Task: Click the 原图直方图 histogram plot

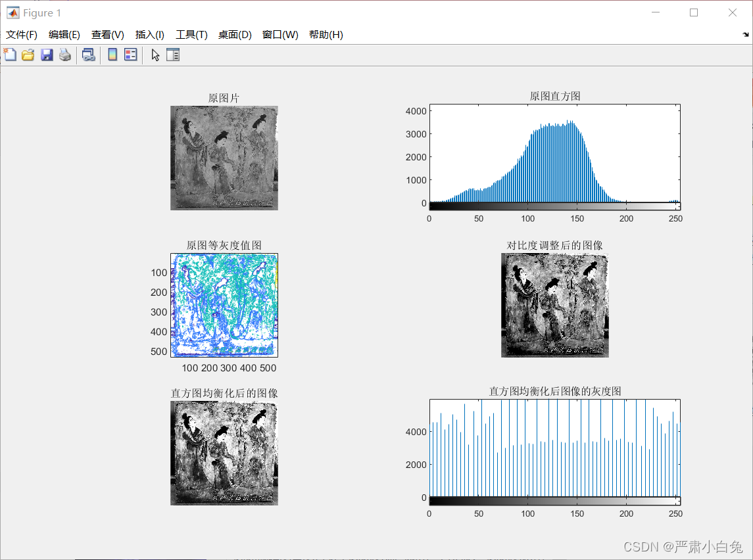Action: pyautogui.click(x=555, y=154)
